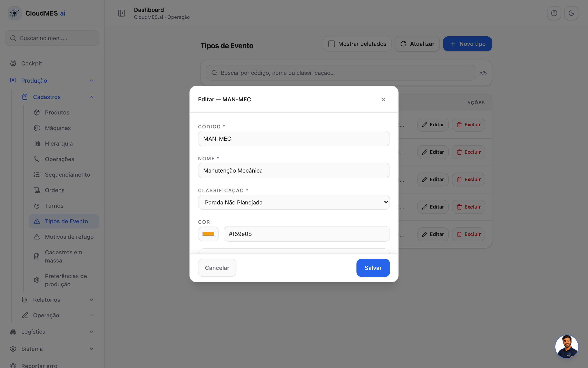Click Excluir in the last table row

[x=468, y=234]
